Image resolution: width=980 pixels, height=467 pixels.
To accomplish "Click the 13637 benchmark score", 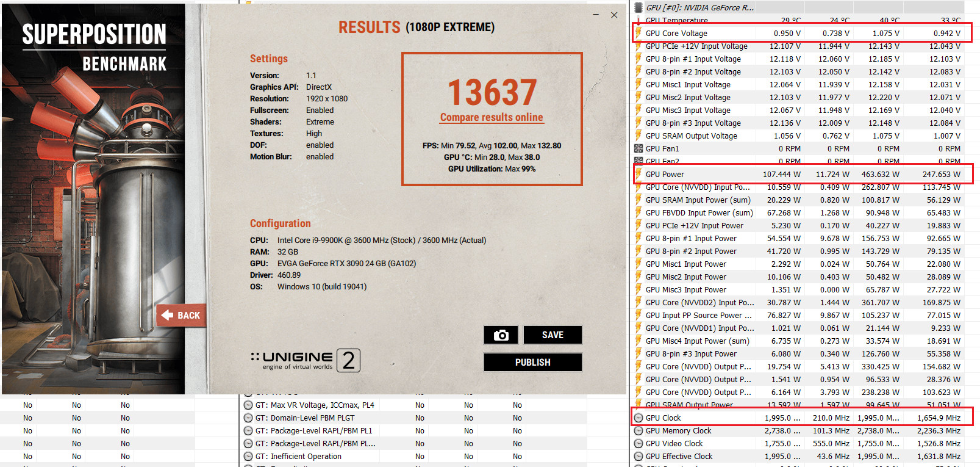I will (x=492, y=93).
